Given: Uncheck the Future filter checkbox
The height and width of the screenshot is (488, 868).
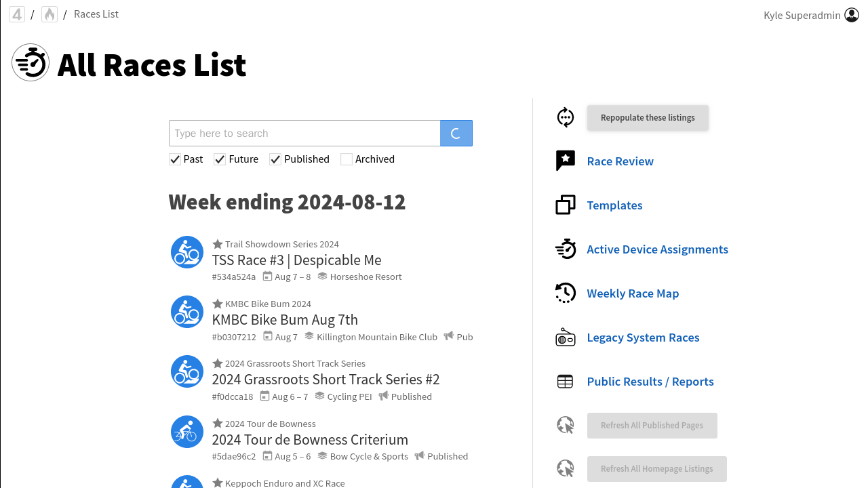Looking at the screenshot, I should (220, 159).
